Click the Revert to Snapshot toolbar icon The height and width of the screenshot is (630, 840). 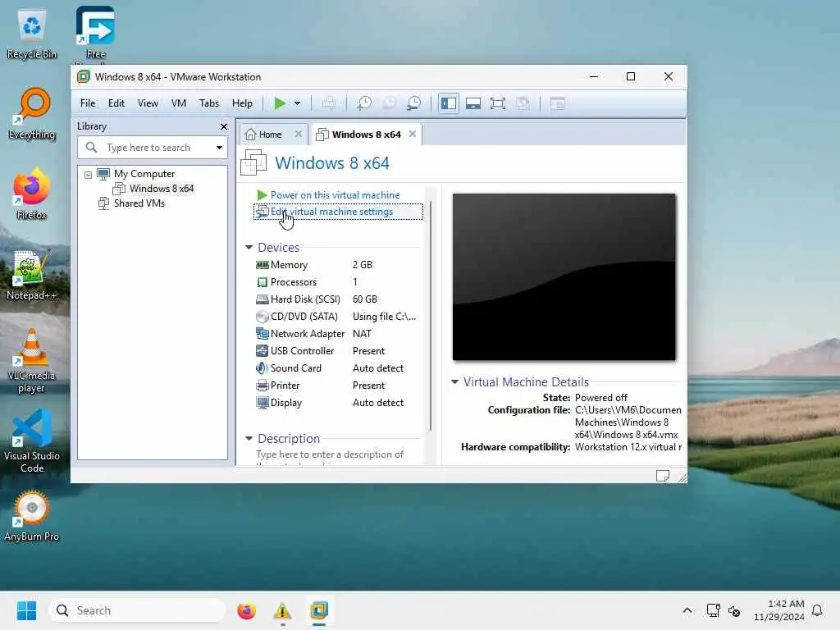(389, 103)
